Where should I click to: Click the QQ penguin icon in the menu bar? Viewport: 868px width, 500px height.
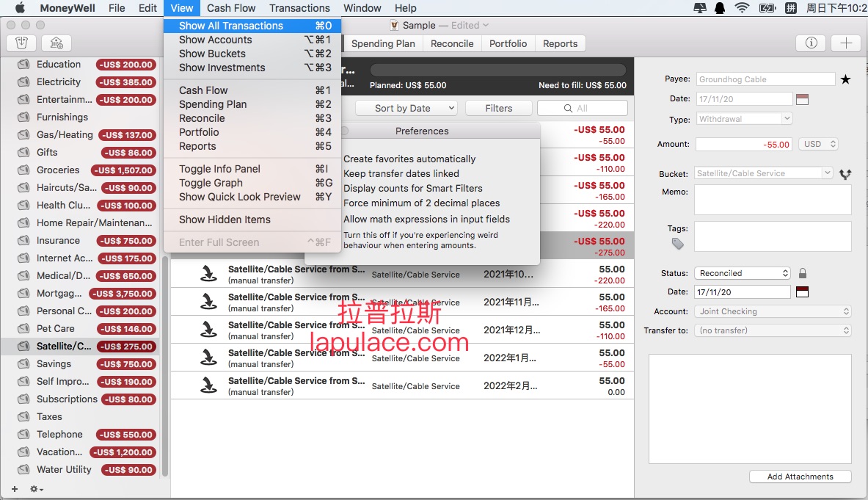point(720,8)
